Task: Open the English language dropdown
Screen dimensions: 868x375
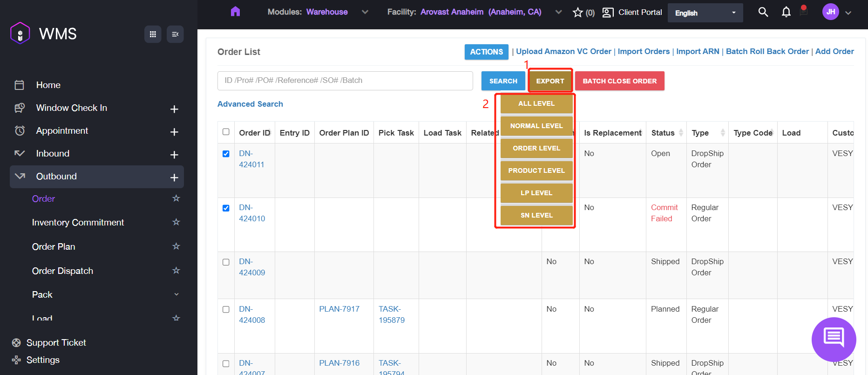Action: (x=705, y=13)
